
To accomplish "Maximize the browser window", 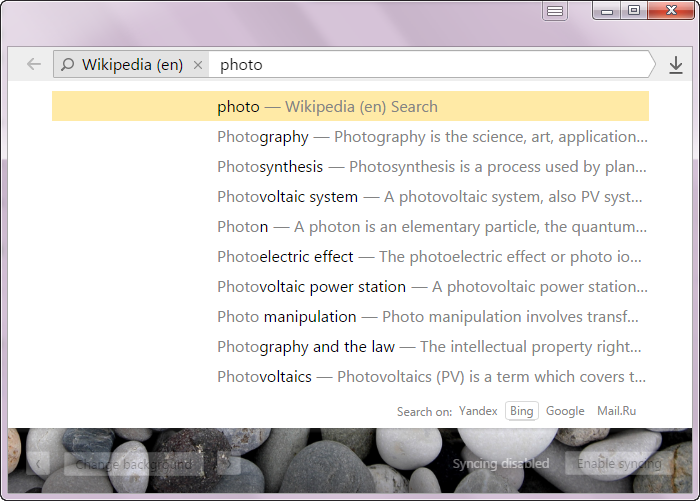I will (634, 10).
